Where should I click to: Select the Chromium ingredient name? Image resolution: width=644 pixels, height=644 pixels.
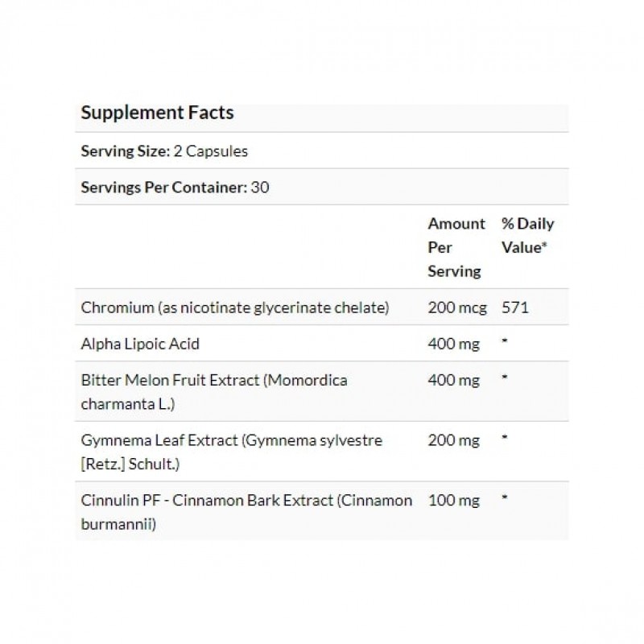pyautogui.click(x=235, y=308)
